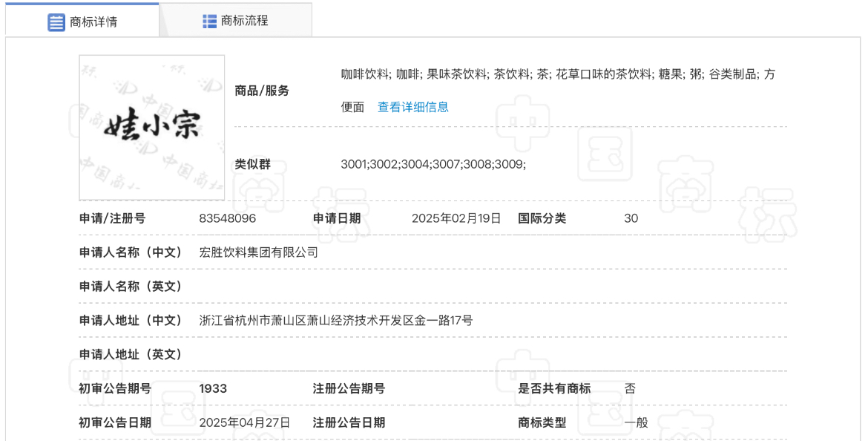Viewport: 868px width, 441px height.
Task: Click the 注册公告期号 field label
Action: coord(349,388)
